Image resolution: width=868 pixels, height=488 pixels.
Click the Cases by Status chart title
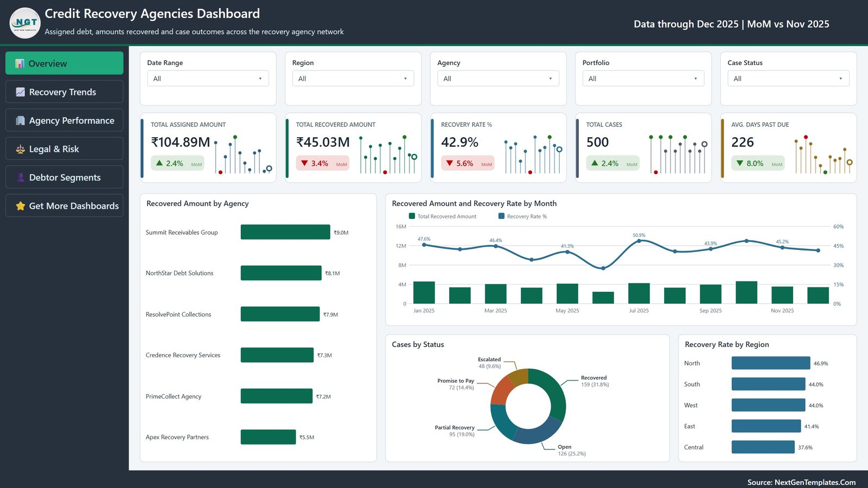click(x=418, y=344)
